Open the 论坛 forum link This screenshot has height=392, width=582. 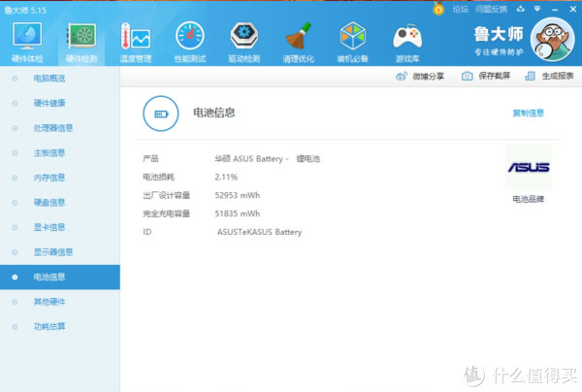pos(460,10)
